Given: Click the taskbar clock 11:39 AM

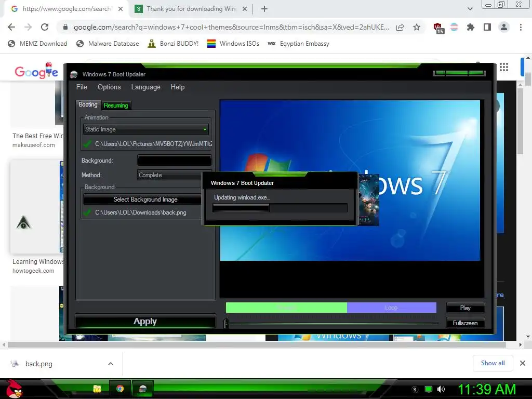Looking at the screenshot, I should coord(487,389).
